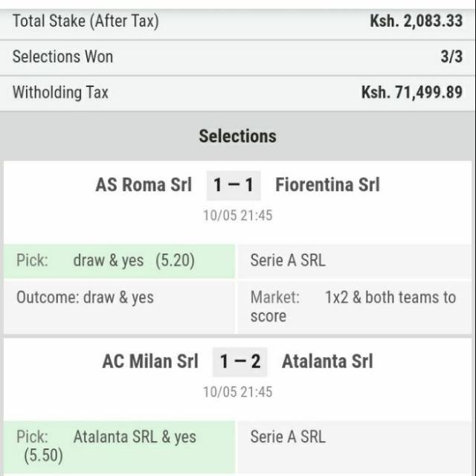The width and height of the screenshot is (476, 476).
Task: Click the Ksh. 71,499.89 tax amount
Action: pyautogui.click(x=412, y=92)
